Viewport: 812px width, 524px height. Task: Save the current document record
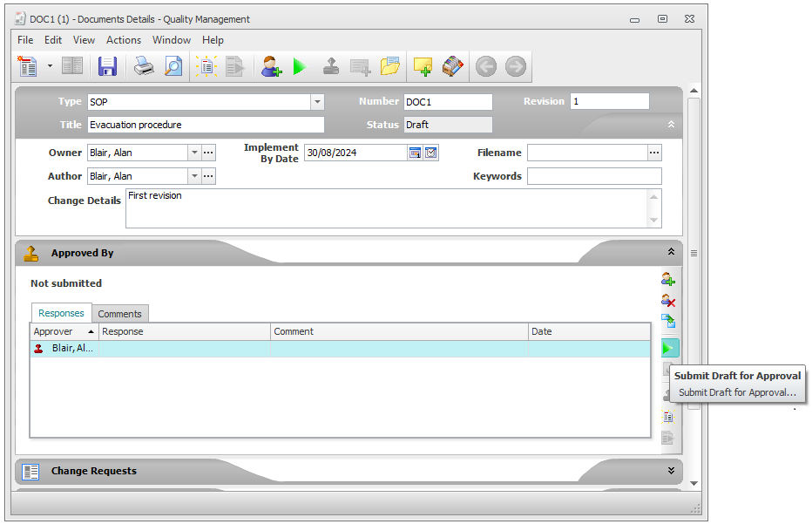(106, 66)
